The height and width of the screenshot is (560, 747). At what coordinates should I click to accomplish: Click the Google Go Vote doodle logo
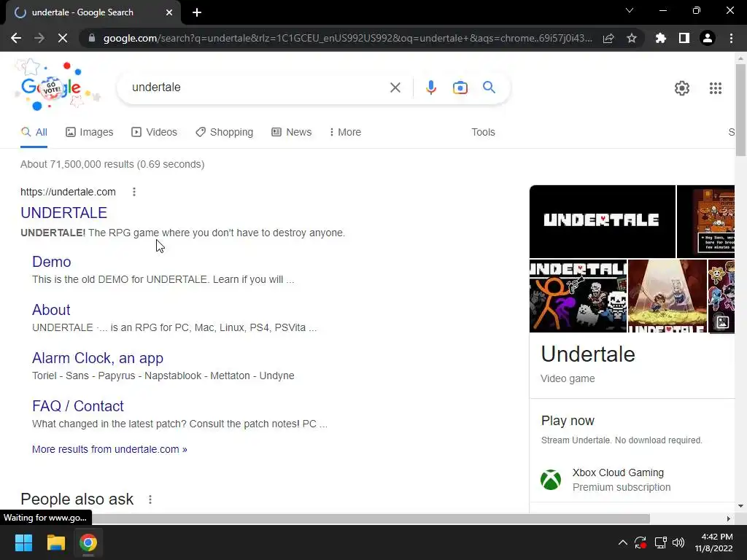pyautogui.click(x=57, y=85)
